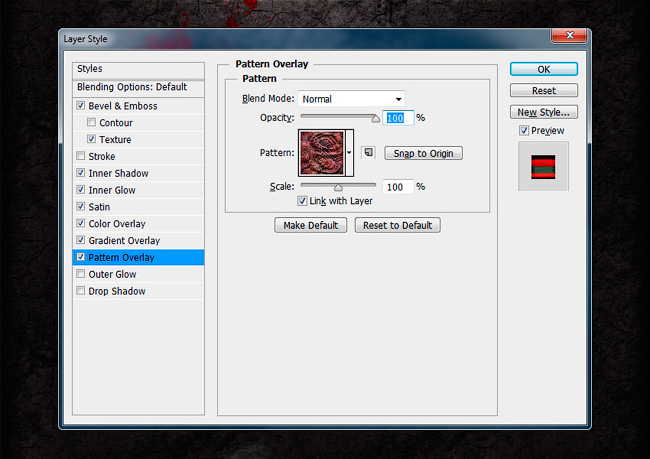Toggle the Bevel & Emboss checkbox

[81, 105]
